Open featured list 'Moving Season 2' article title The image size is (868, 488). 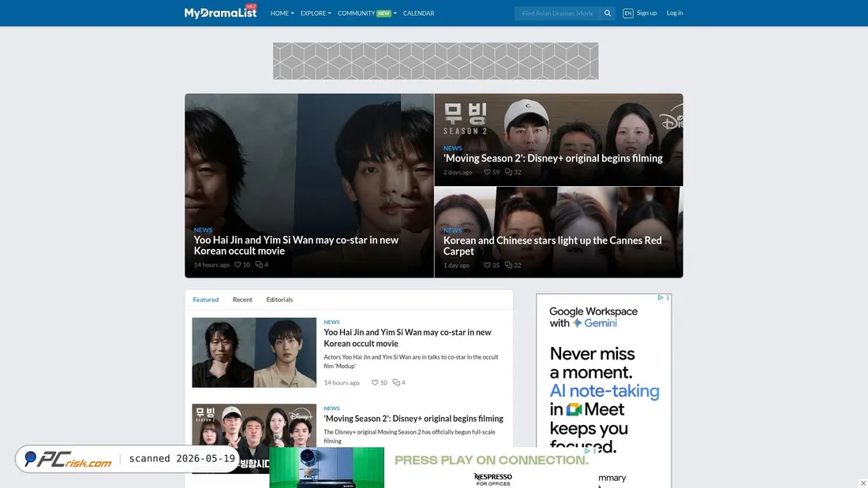pos(413,419)
